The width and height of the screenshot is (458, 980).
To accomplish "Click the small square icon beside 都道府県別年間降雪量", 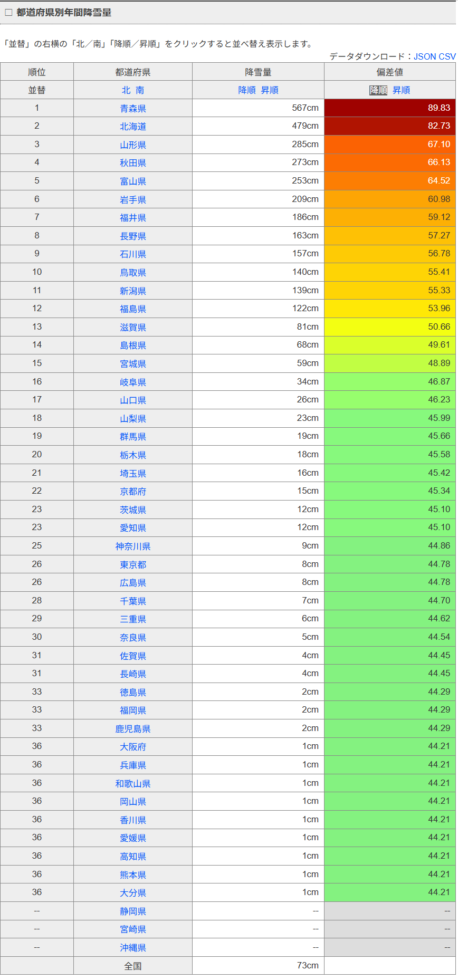I will (8, 13).
